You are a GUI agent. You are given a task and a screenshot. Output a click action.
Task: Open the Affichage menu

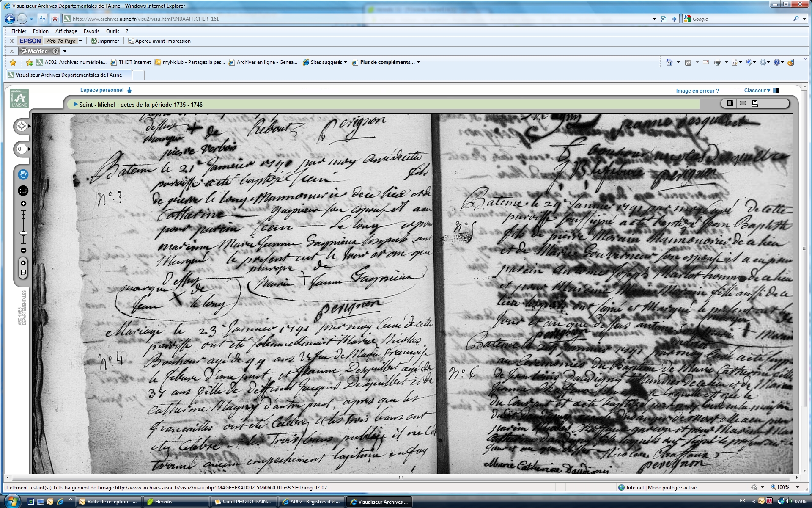coord(66,31)
